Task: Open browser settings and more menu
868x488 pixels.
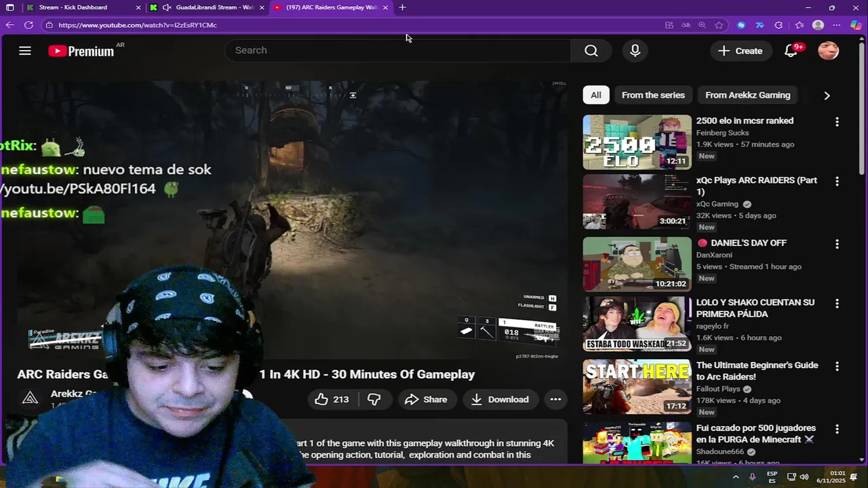Action: point(837,25)
